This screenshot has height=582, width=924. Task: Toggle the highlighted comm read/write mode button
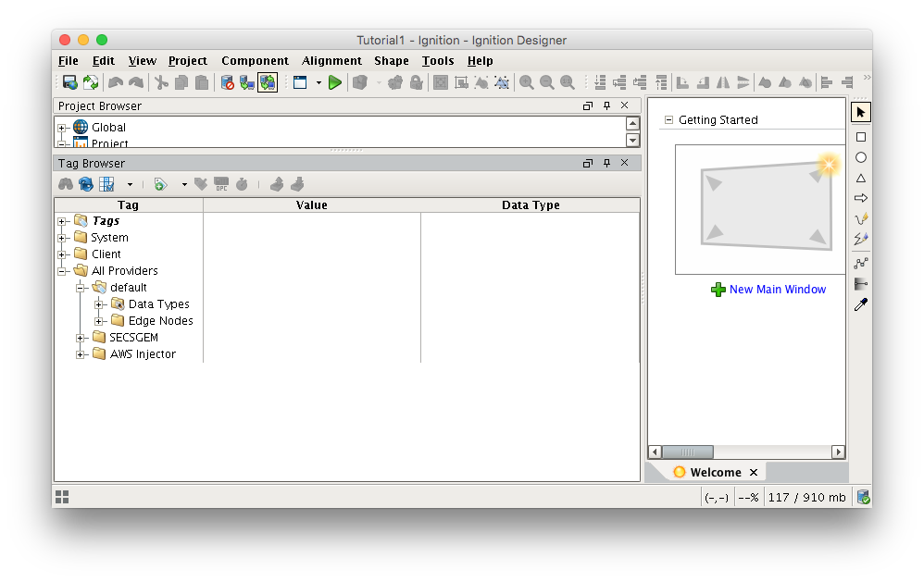[x=267, y=82]
